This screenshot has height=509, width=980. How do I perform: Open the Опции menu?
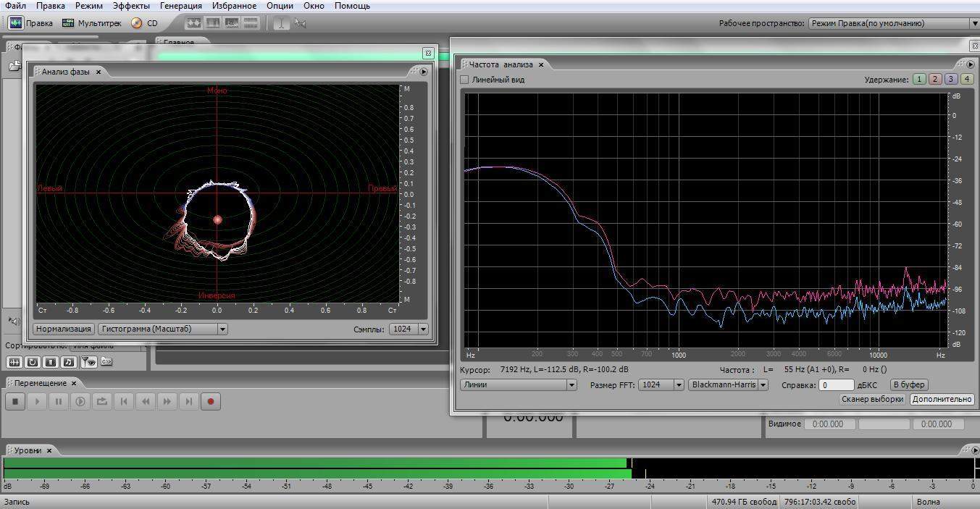click(280, 6)
